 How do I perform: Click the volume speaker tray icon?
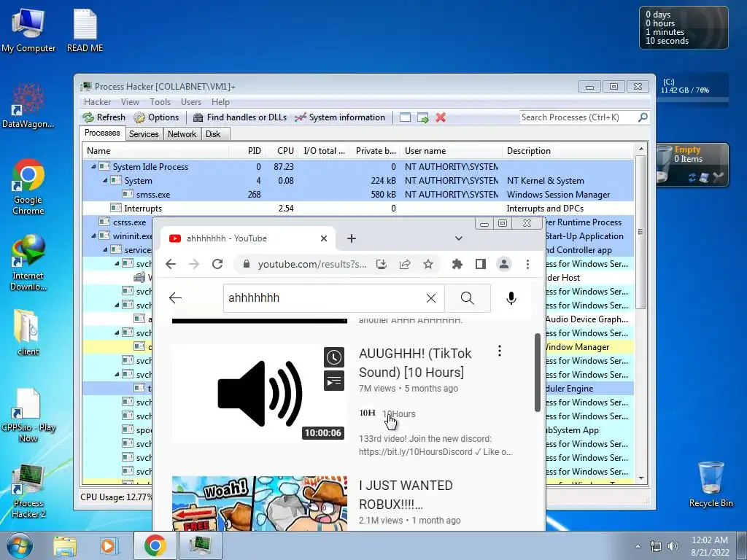673,546
